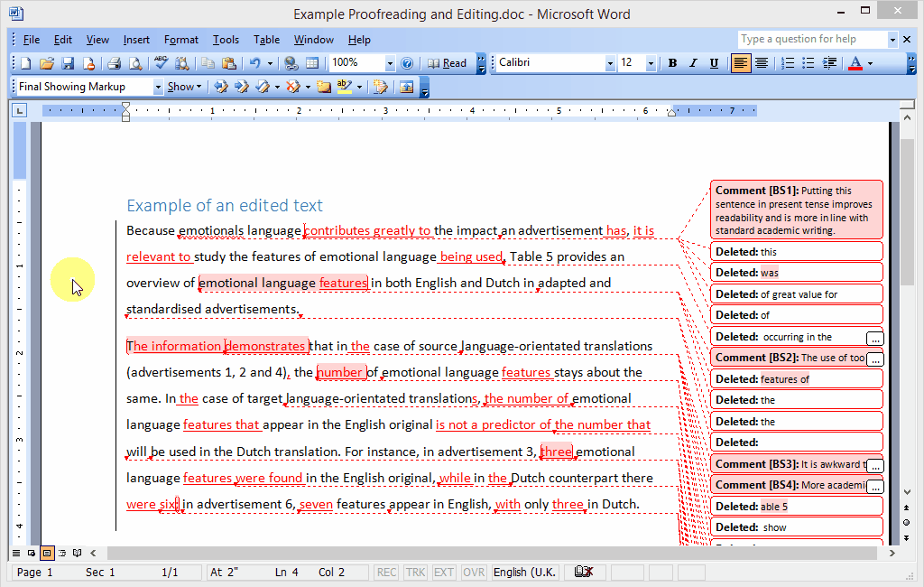Open the 100% zoom level dropdown
The width and height of the screenshot is (924, 587).
pos(390,63)
